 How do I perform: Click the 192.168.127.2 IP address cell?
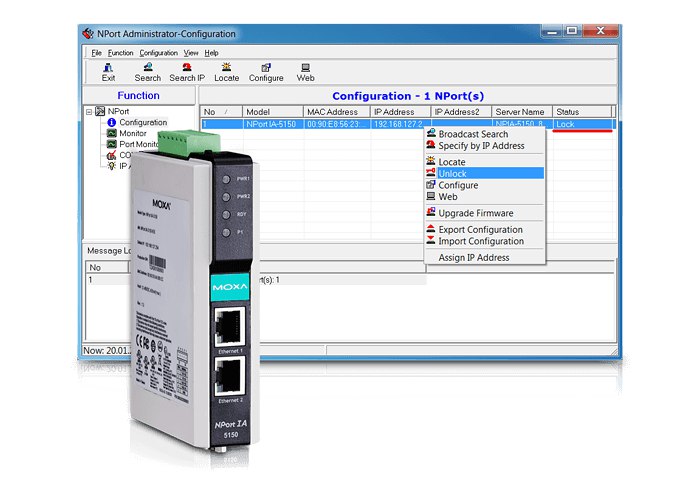(x=400, y=124)
